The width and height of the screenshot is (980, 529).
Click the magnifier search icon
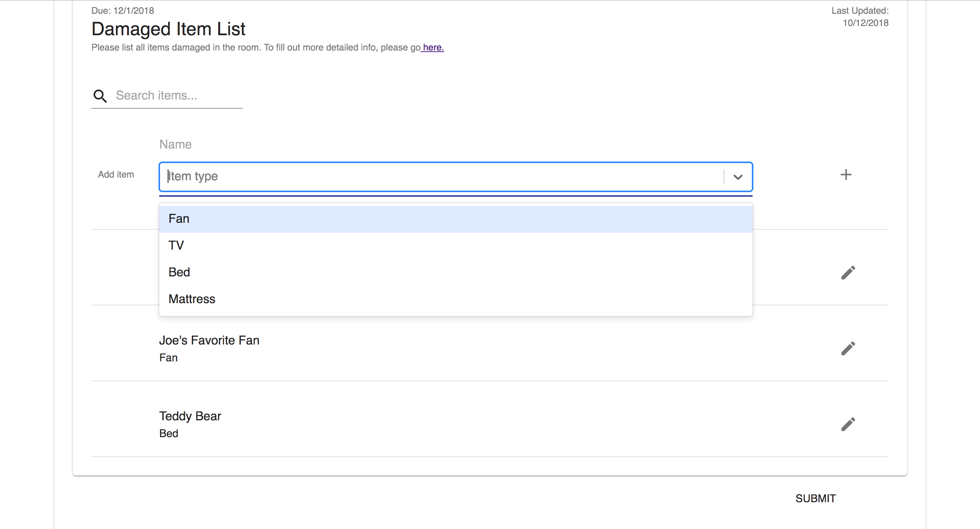[100, 96]
